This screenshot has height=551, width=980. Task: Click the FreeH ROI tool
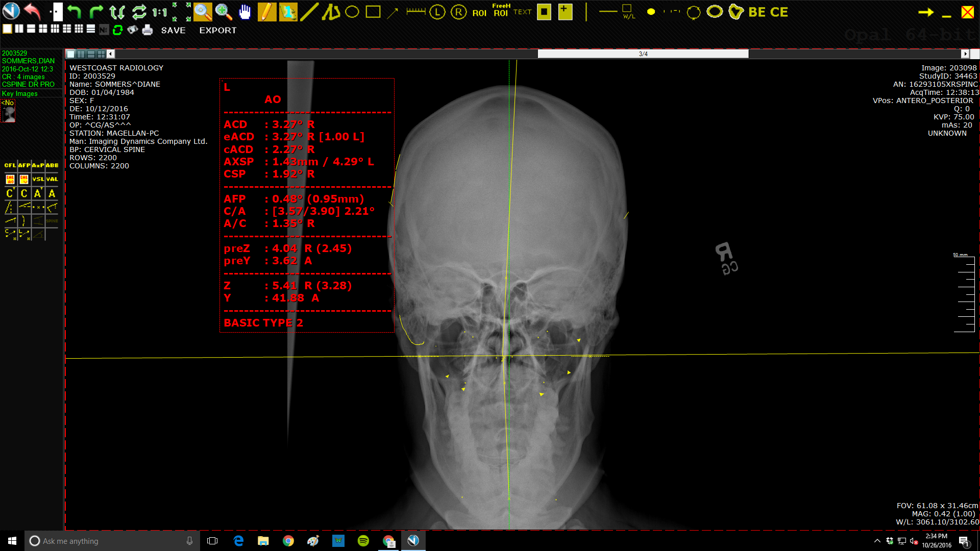click(501, 11)
